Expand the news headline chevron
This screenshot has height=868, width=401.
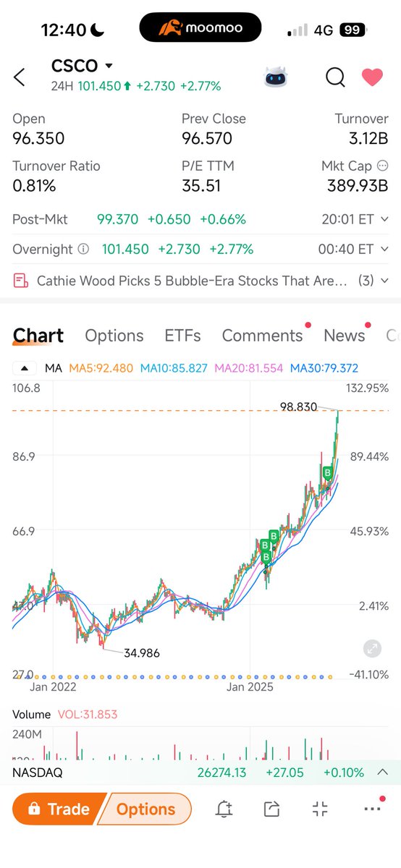pyautogui.click(x=384, y=281)
